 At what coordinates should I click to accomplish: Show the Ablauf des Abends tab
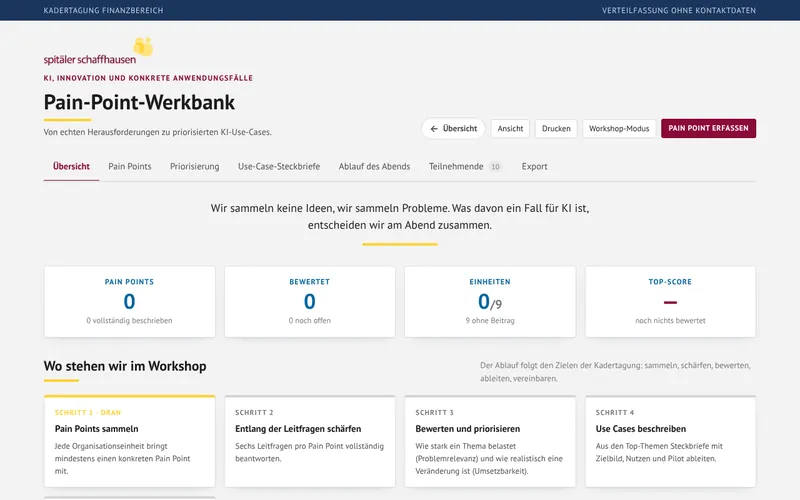[374, 166]
